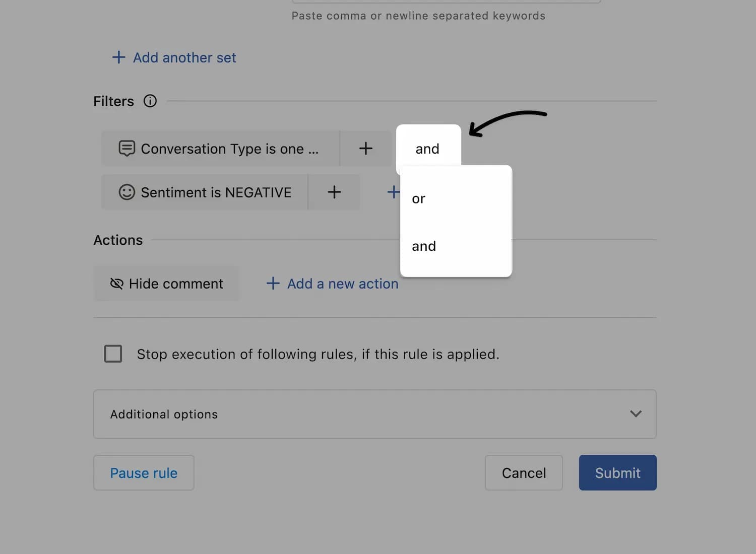Enable the Stop execution of following rules checkbox

click(x=113, y=354)
